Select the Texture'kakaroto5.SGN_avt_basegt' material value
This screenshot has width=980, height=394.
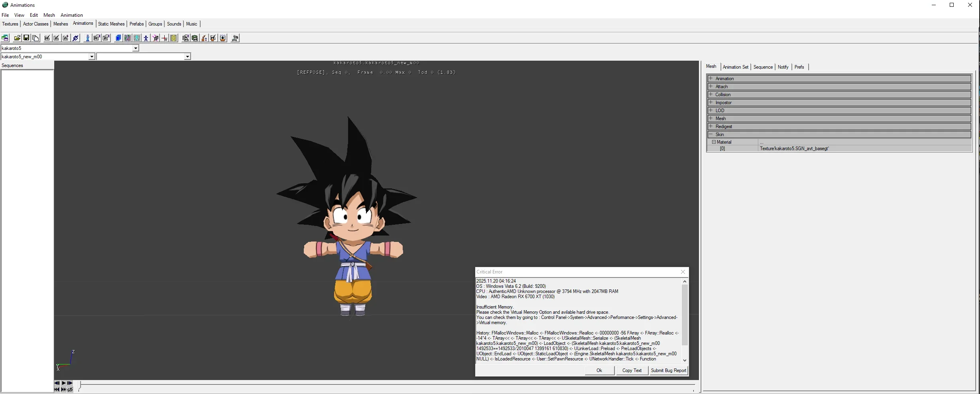point(864,148)
